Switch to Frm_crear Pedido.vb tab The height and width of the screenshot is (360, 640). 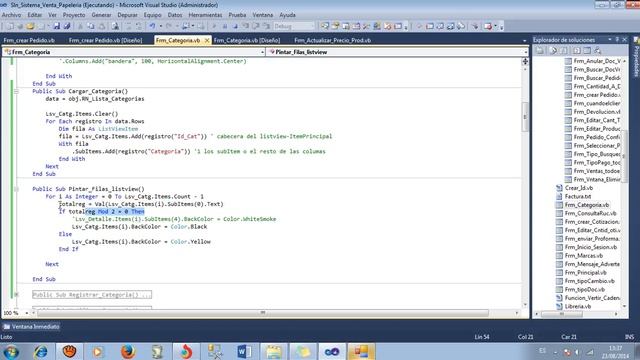point(29,40)
